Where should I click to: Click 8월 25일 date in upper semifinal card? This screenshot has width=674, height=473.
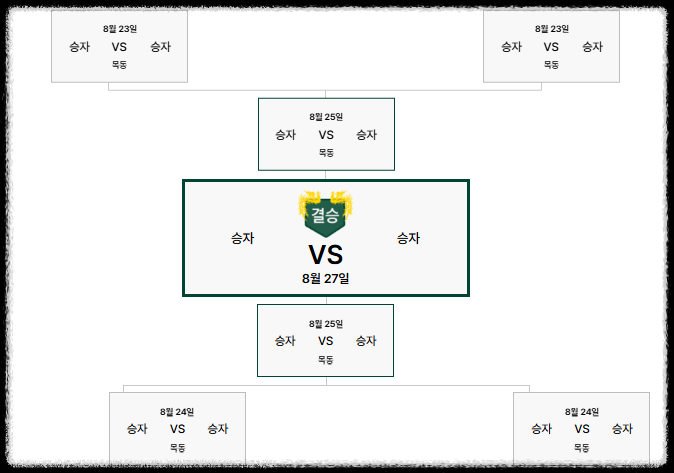tap(326, 117)
